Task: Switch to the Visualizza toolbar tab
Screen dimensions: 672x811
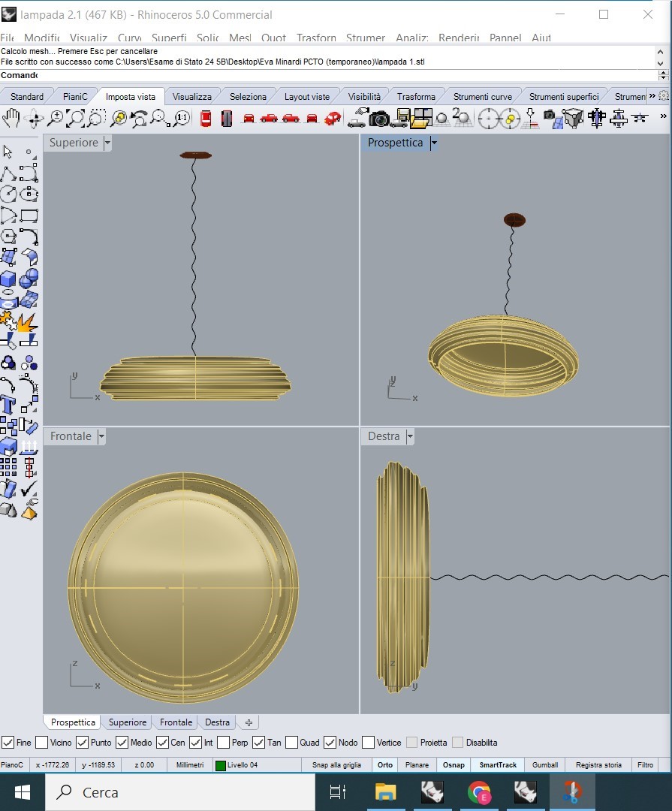Action: tap(192, 96)
